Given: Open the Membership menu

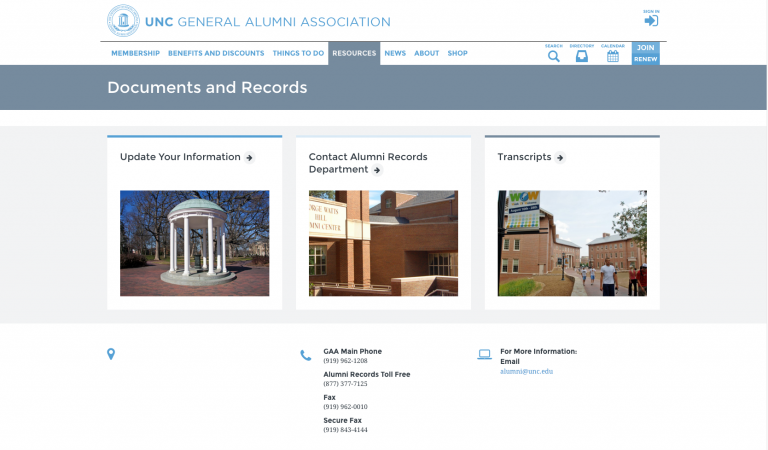Looking at the screenshot, I should click(135, 53).
